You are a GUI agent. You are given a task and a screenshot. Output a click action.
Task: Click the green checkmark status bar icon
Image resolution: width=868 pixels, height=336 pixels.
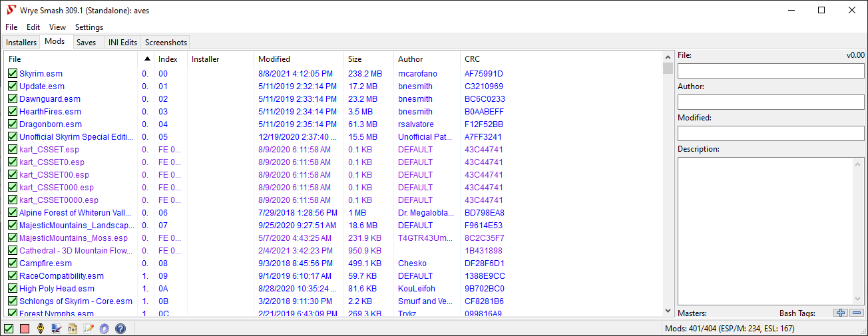coord(9,329)
